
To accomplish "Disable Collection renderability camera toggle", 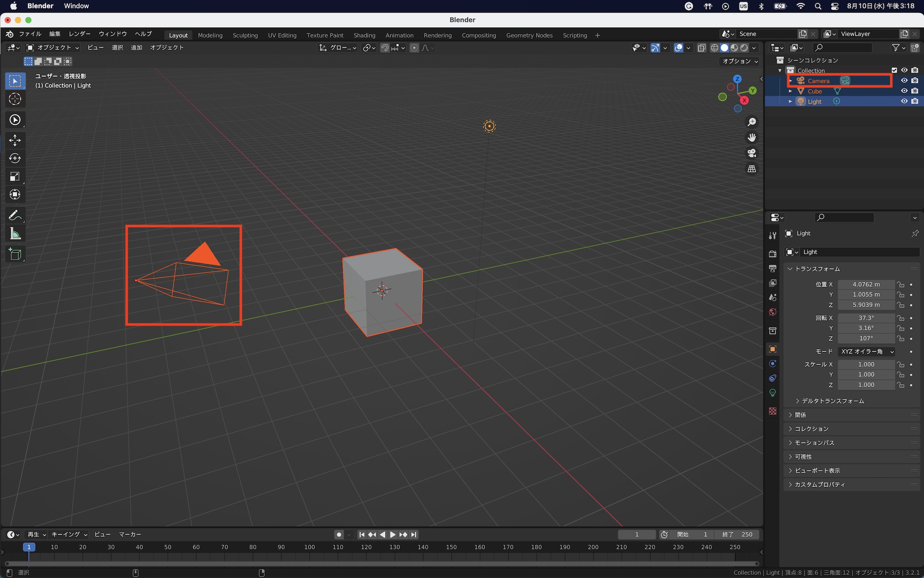I will [915, 70].
